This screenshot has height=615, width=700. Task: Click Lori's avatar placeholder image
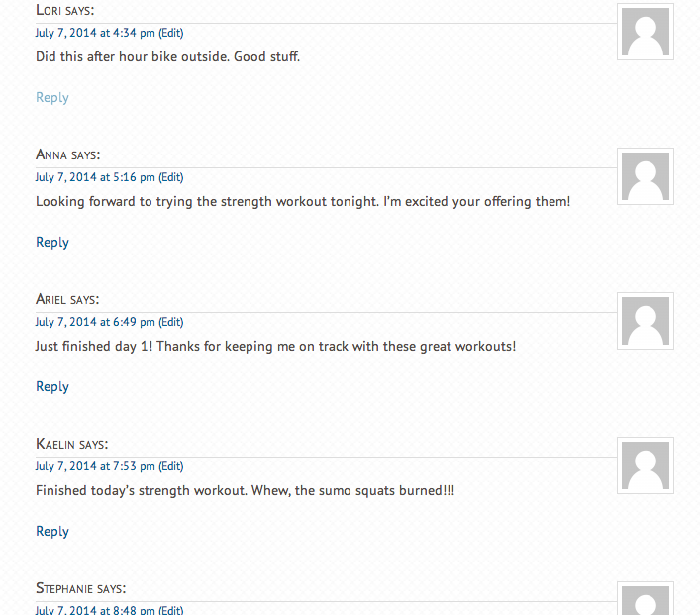(x=646, y=32)
